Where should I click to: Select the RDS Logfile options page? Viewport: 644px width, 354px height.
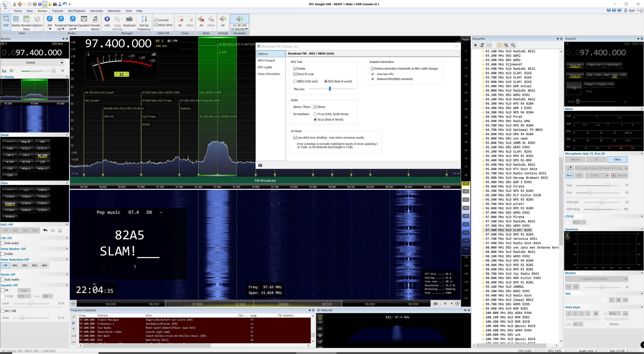[x=265, y=67]
